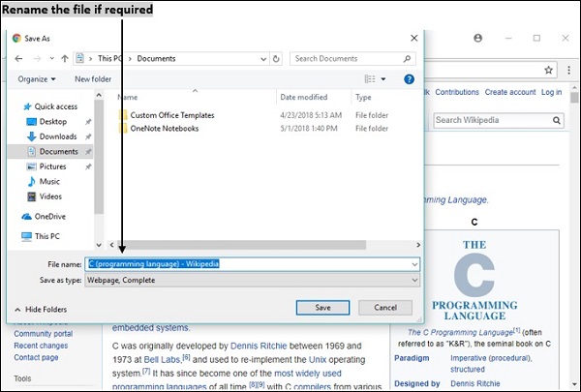
Task: Click Create account on Wikipedia
Action: 510,92
